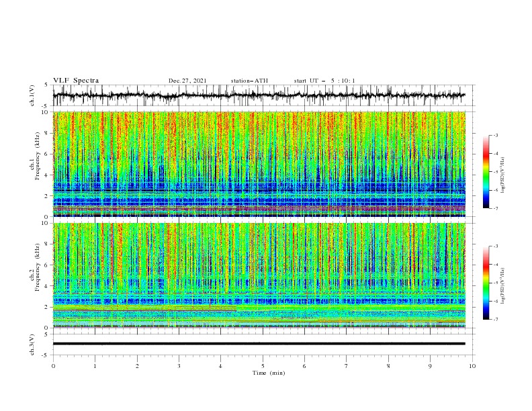Click the "station=ATH" header label
The image size is (532, 411).
[249, 81]
